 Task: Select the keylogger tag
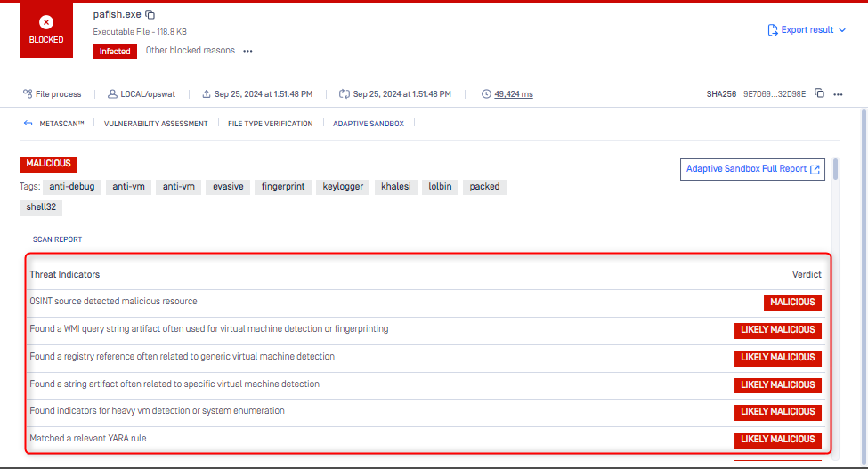(x=343, y=187)
